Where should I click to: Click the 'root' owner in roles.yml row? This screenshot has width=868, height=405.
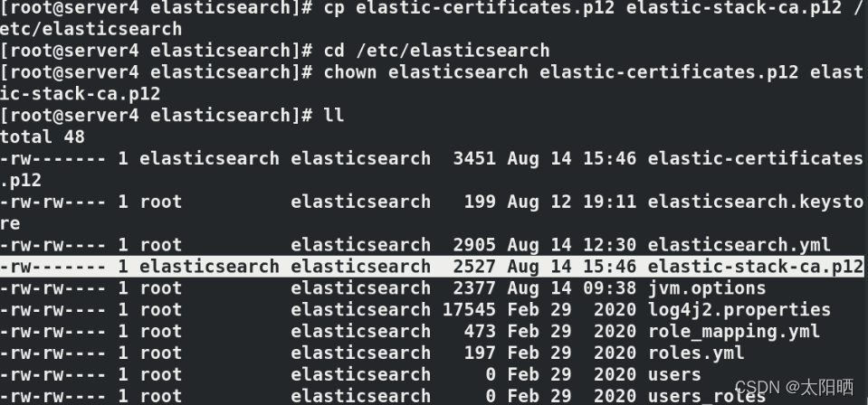[161, 353]
